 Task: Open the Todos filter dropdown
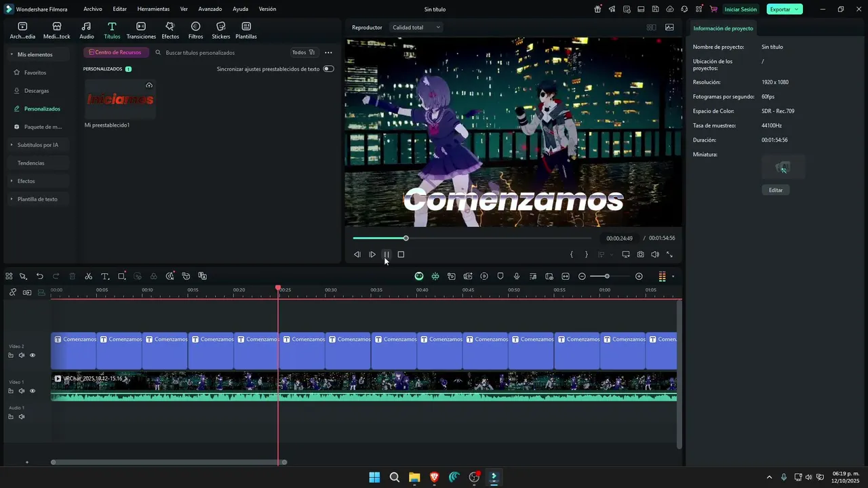303,52
